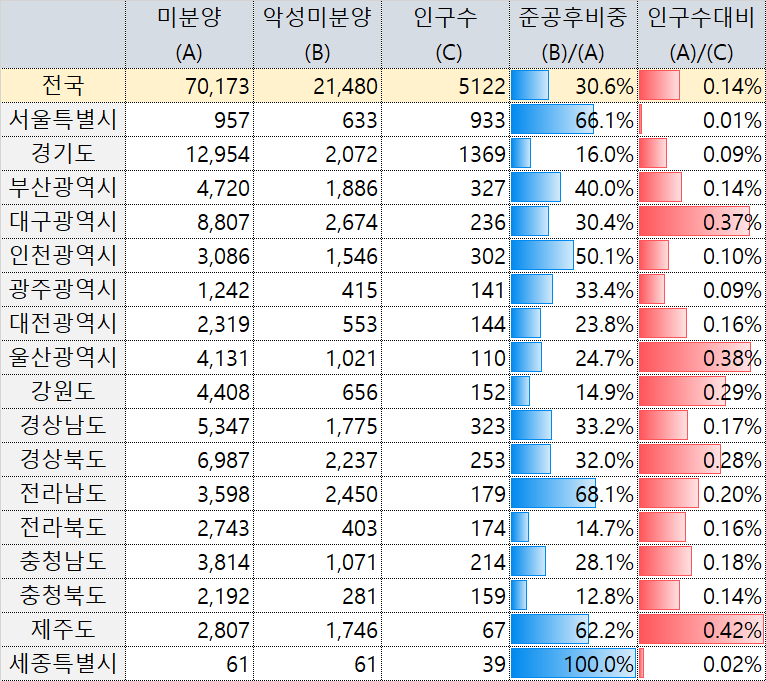Select the 1,775 cell for 경상남도
Image resolution: width=766 pixels, height=681 pixels.
(x=318, y=426)
